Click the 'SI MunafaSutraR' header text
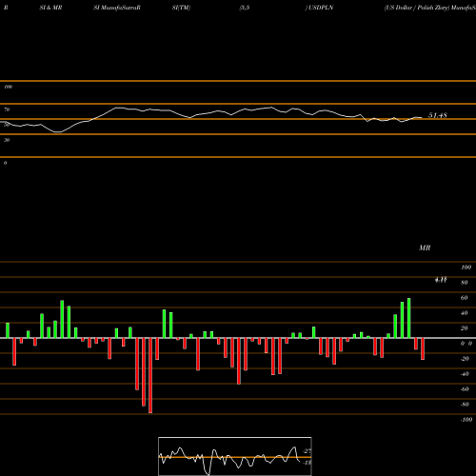Viewport: 476px width, 476px height. click(117, 8)
